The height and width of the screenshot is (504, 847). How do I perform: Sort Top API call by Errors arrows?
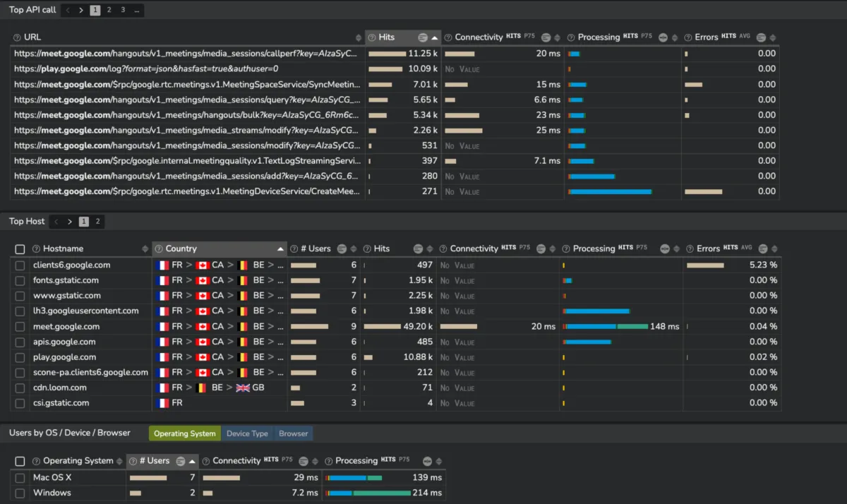click(x=773, y=37)
